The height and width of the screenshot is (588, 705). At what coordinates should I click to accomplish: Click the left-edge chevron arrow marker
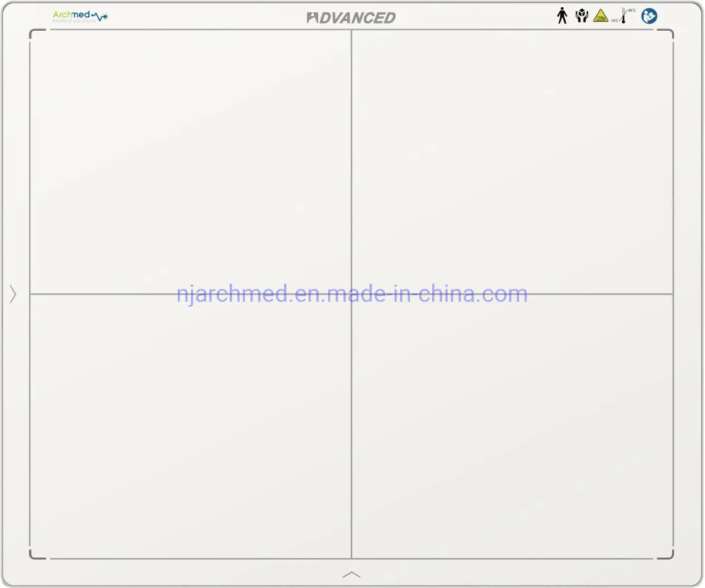13,294
